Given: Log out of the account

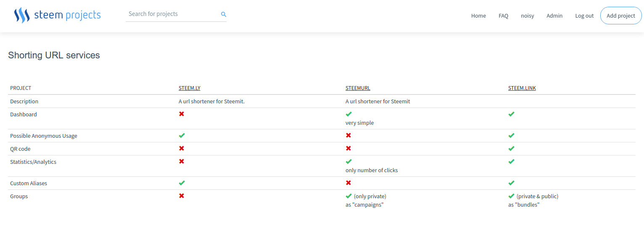Looking at the screenshot, I should [584, 16].
